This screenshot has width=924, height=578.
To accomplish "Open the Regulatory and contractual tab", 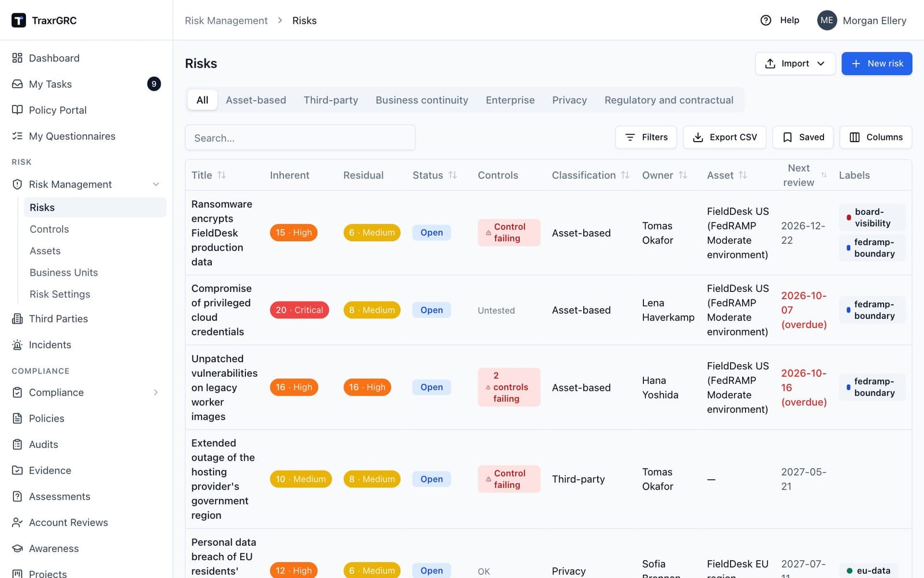I will [x=669, y=100].
